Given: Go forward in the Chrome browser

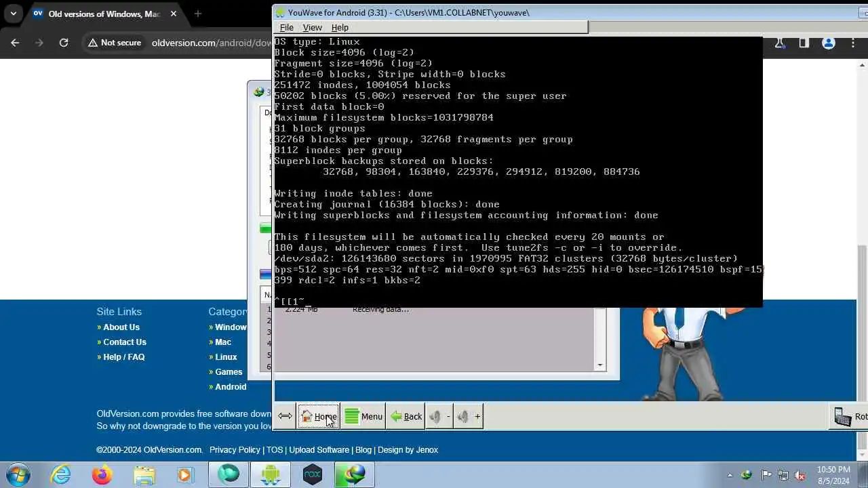Looking at the screenshot, I should 39,43.
